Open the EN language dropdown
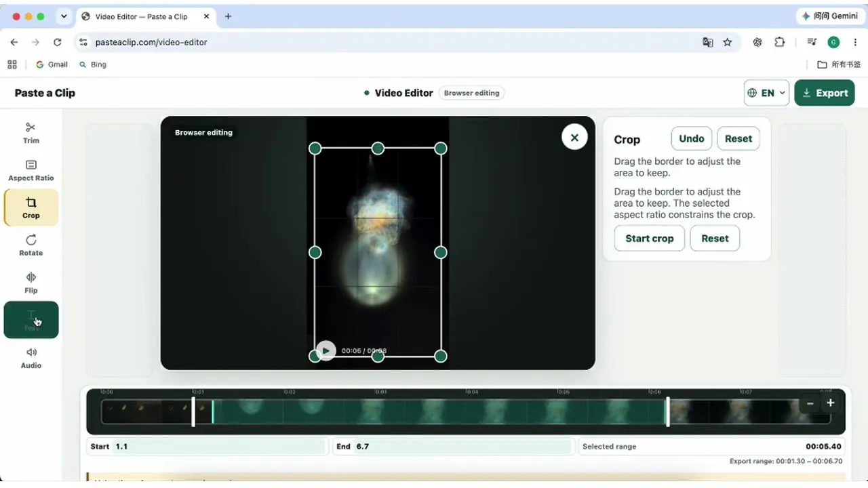Image resolution: width=868 pixels, height=488 pixels. point(766,93)
